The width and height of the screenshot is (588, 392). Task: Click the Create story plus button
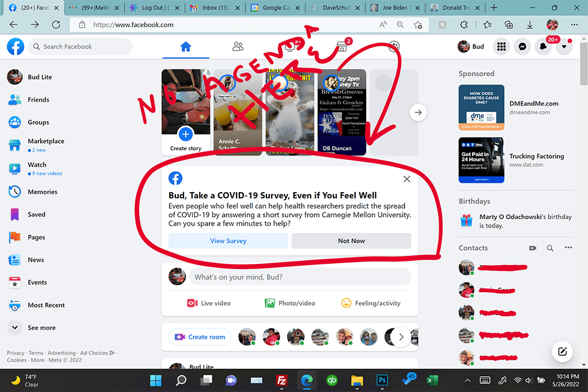186,134
